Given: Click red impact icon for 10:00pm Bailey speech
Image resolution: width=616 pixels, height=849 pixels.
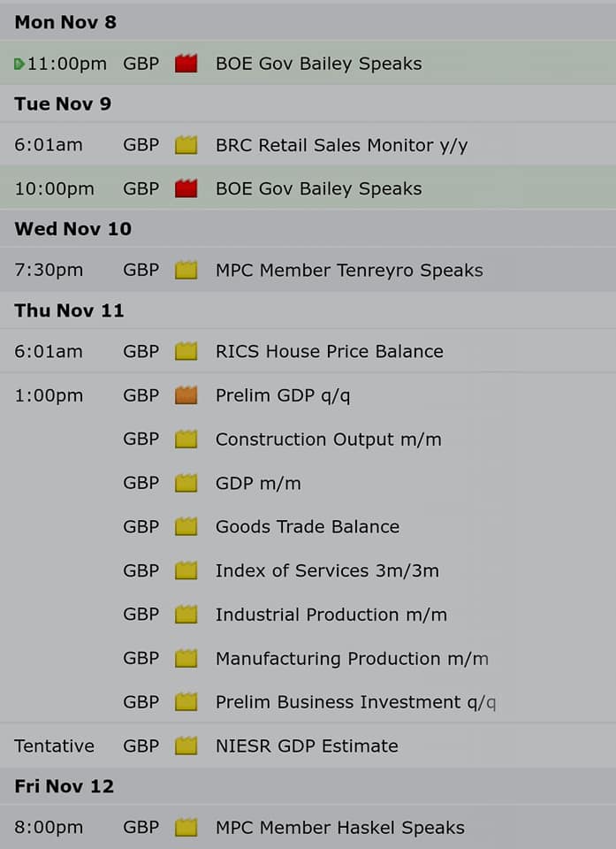Looking at the screenshot, I should pos(186,188).
